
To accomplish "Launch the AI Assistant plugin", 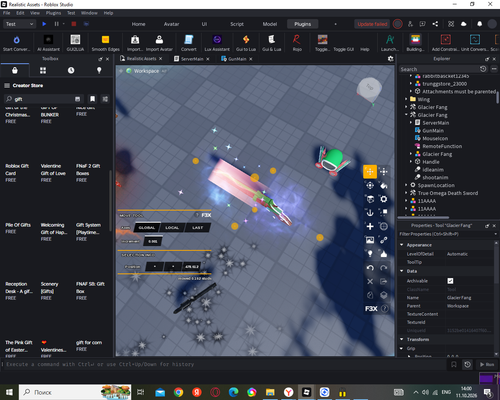I will 49,43.
